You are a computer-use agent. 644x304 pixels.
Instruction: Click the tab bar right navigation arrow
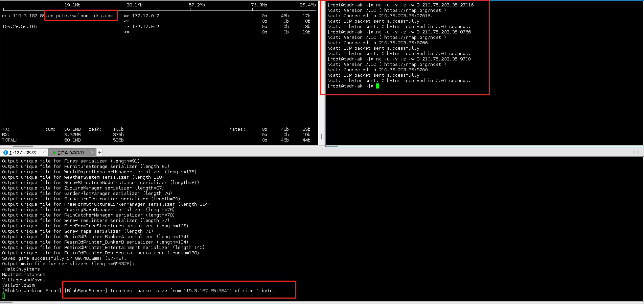point(639,152)
